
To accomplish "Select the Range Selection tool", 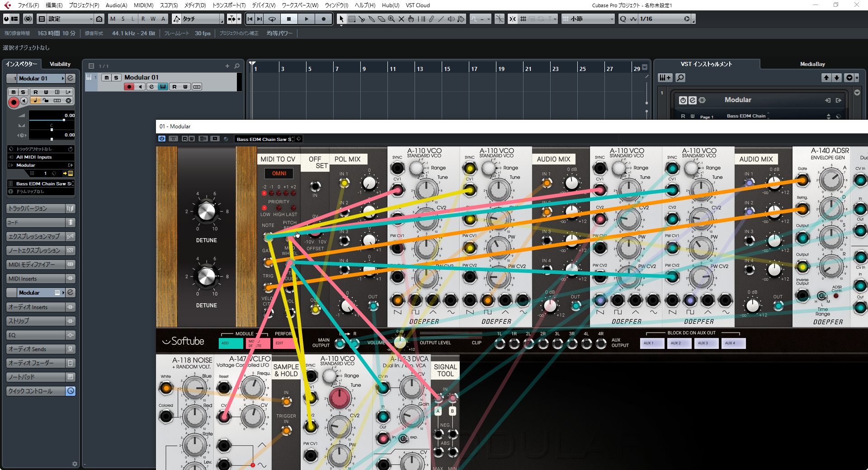I will 352,19.
